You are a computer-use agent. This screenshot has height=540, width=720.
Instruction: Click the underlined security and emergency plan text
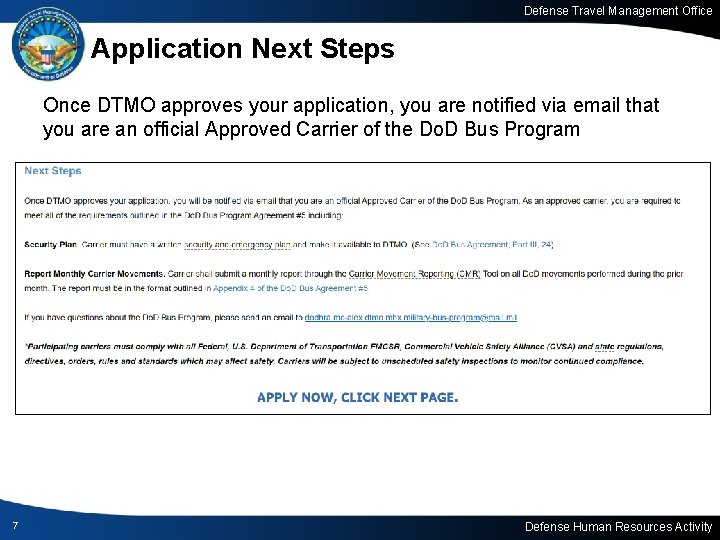pos(237,245)
